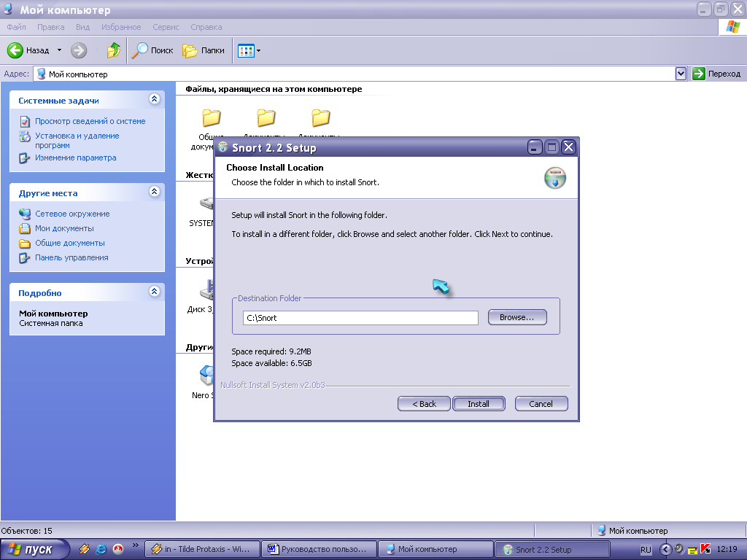Open the Сервис menu
Image resolution: width=747 pixels, height=560 pixels.
[x=166, y=27]
